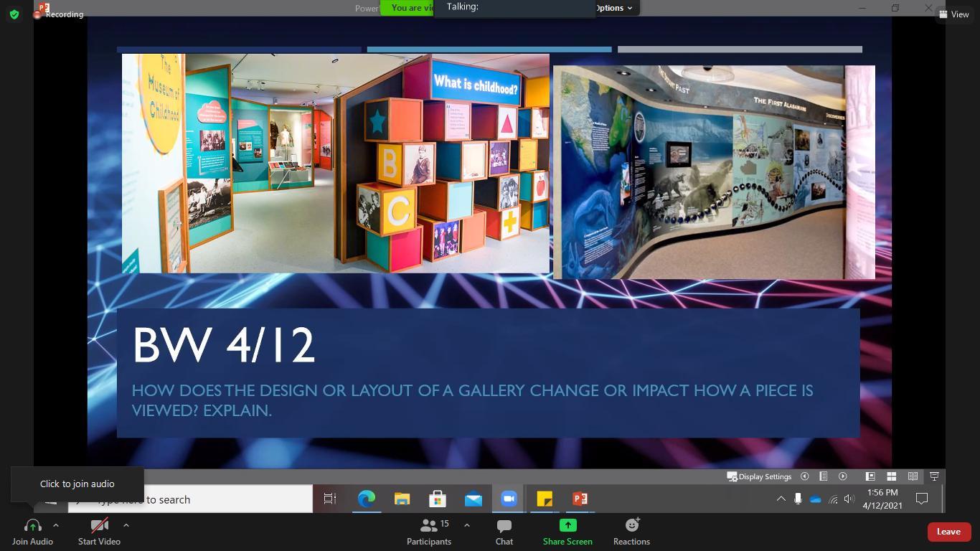Click the 'You are viewing' green banner
The image size is (980, 551).
tap(407, 8)
